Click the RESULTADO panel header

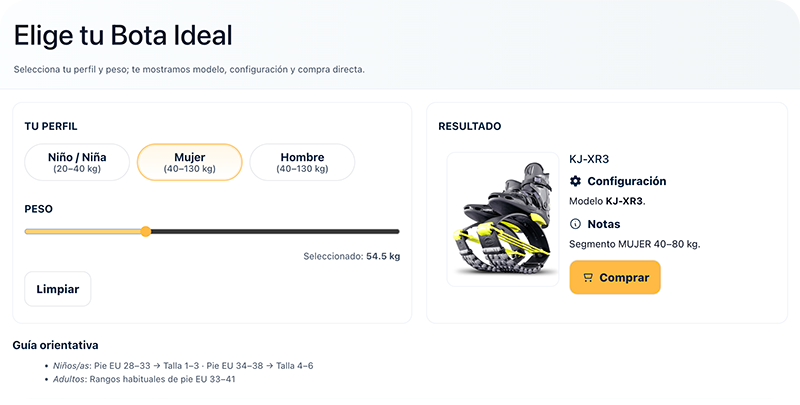[x=470, y=127]
